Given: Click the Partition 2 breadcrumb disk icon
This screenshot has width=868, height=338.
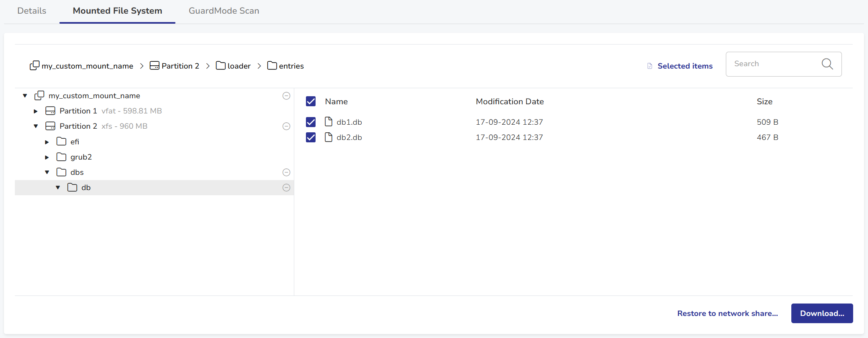Looking at the screenshot, I should (154, 65).
